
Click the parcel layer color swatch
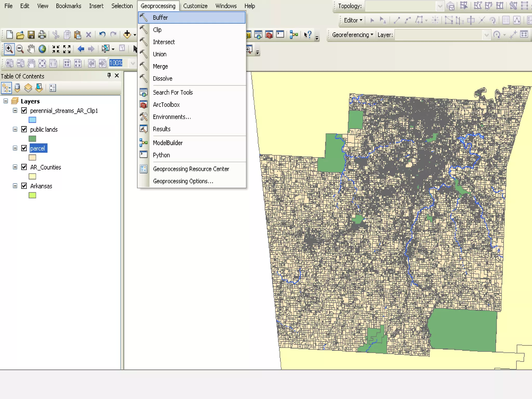[x=32, y=158]
